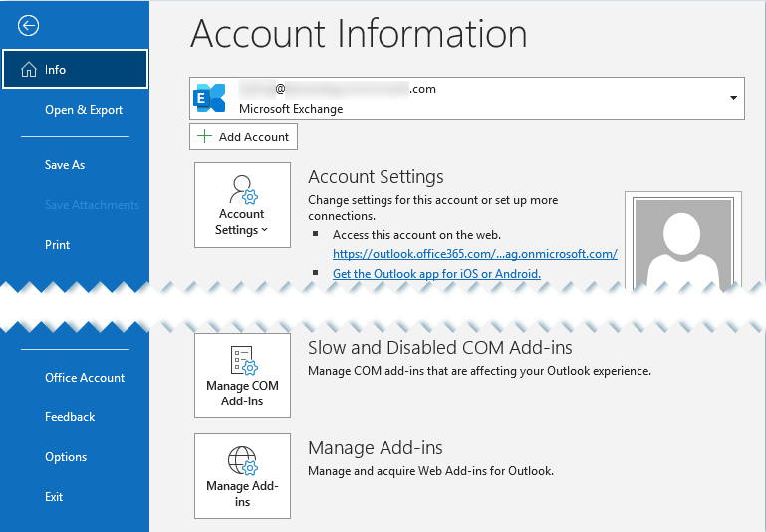Choose Print from the backstage menu

point(57,245)
